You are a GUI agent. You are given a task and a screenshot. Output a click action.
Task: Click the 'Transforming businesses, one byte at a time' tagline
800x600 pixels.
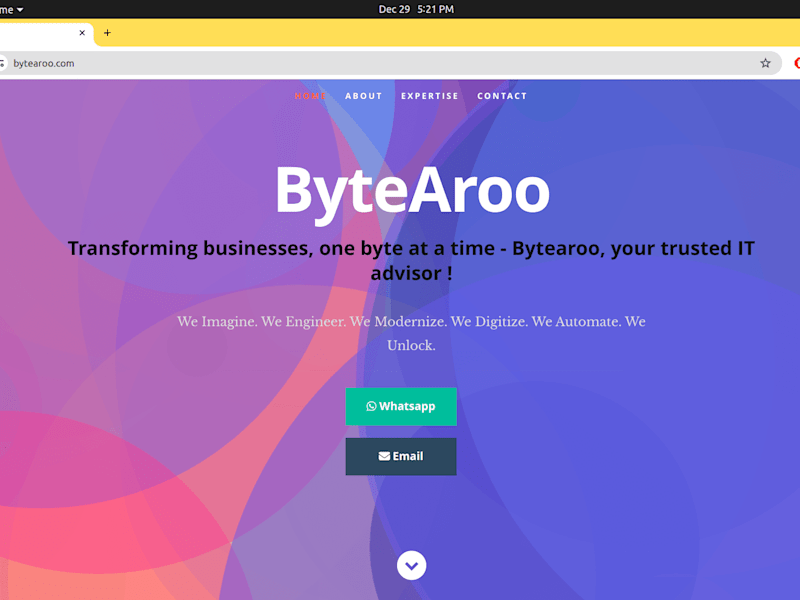click(411, 260)
